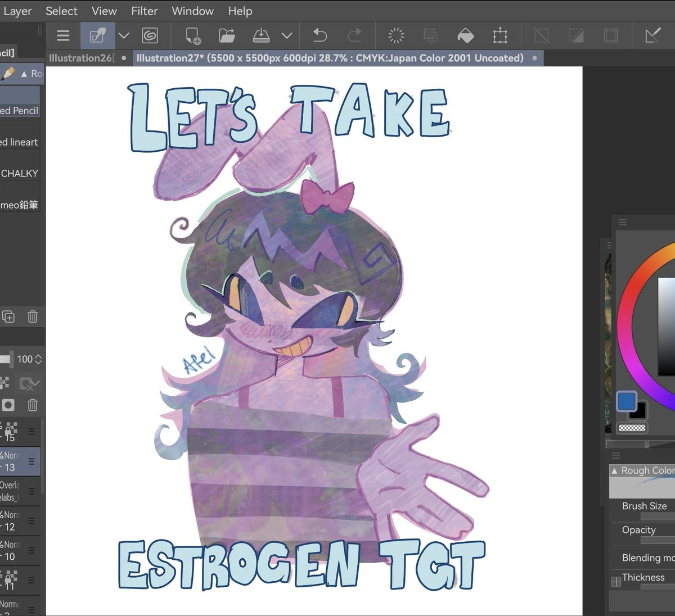Screen dimensions: 675x616
Task: Toggle the reference layer mask checkmark icon
Action: [x=28, y=383]
